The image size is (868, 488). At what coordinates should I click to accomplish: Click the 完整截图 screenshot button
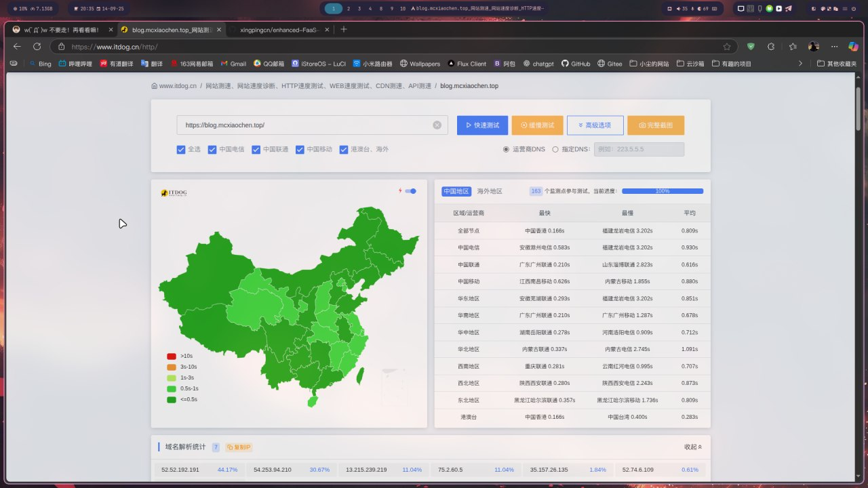coord(656,125)
